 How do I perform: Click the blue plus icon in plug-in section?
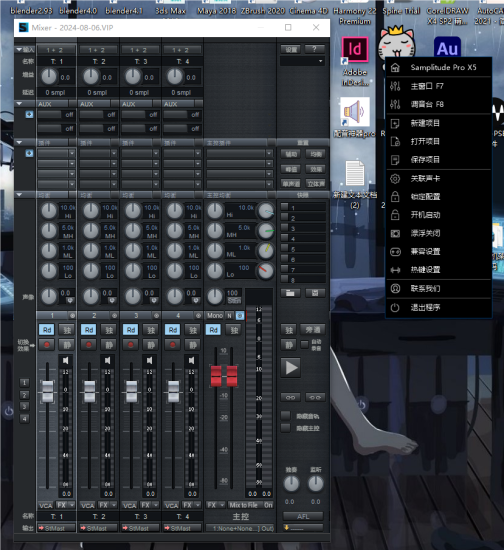[x=29, y=153]
